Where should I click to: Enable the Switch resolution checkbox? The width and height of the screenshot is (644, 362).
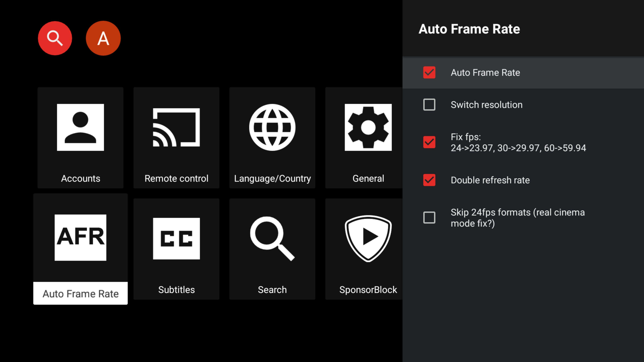click(x=429, y=105)
